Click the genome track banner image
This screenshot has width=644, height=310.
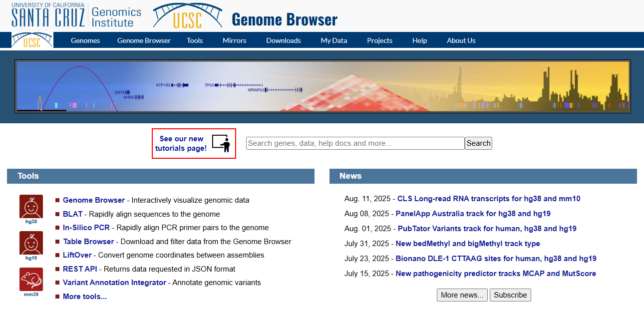[322, 86]
